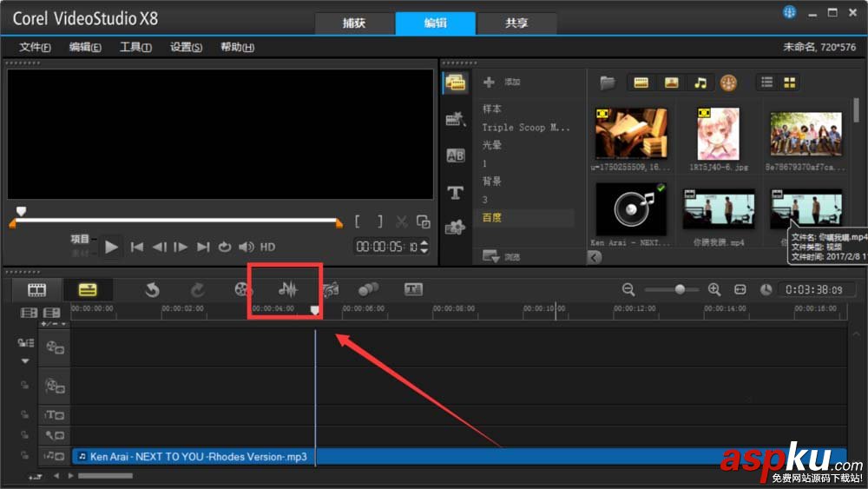The image size is (868, 489).
Task: Open Subtitle Editor
Action: [x=413, y=289]
